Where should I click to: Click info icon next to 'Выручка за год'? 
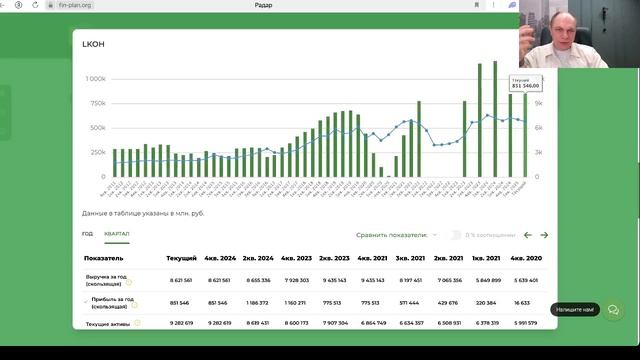pyautogui.click(x=129, y=282)
